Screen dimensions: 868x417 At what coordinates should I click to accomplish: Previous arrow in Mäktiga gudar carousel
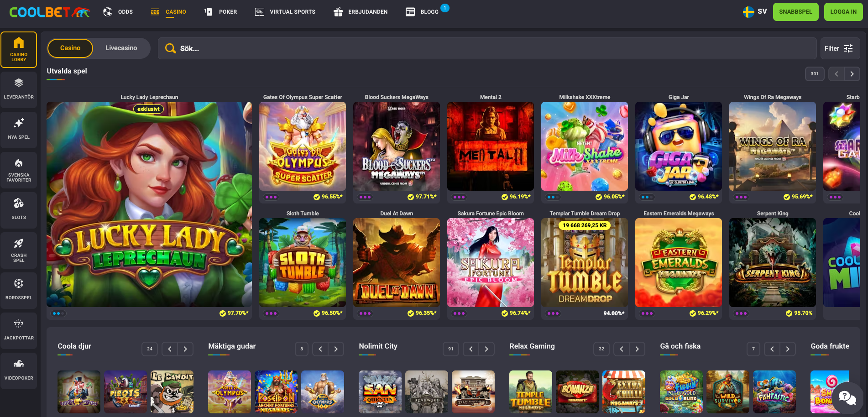point(320,349)
